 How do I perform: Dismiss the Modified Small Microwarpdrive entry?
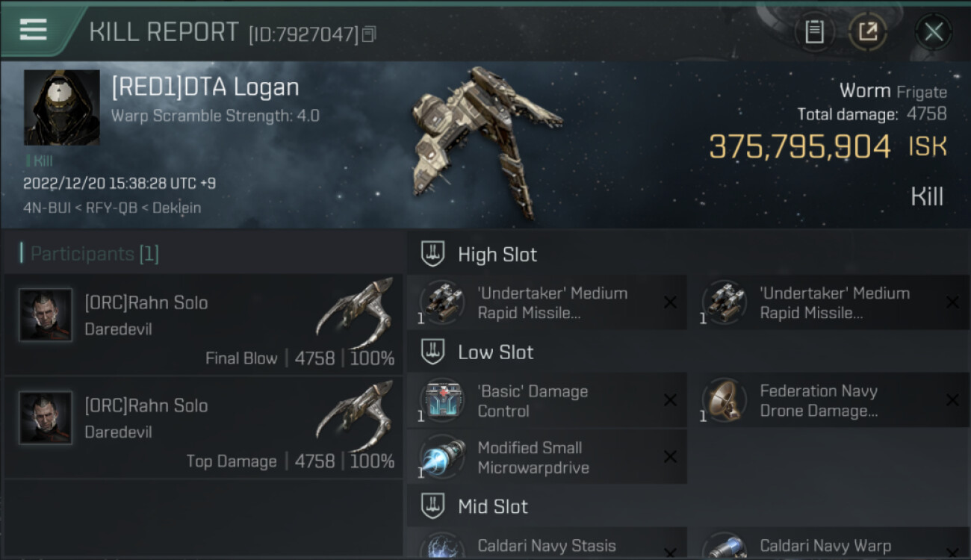pos(670,457)
